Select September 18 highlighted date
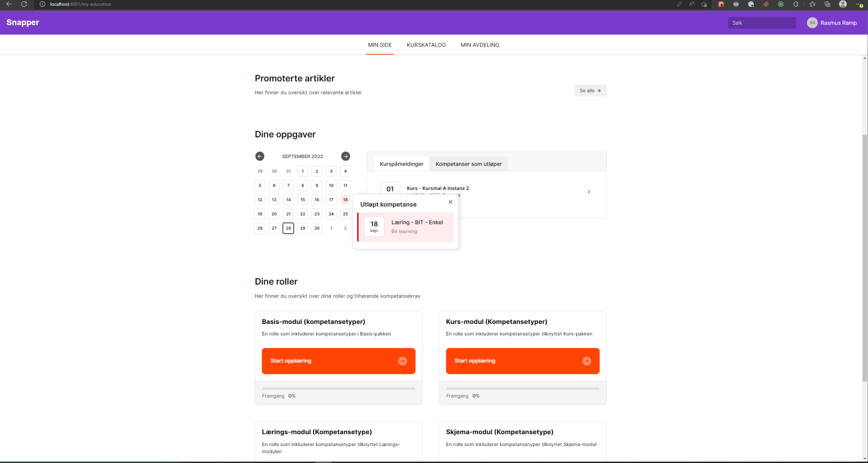Viewport: 868px width, 463px height. tap(345, 200)
